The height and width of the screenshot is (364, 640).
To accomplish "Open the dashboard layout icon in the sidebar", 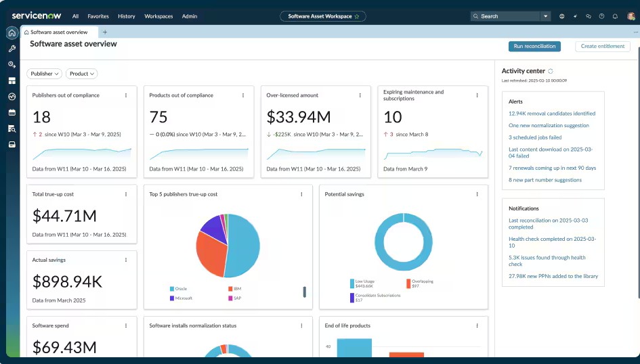I will point(12,81).
